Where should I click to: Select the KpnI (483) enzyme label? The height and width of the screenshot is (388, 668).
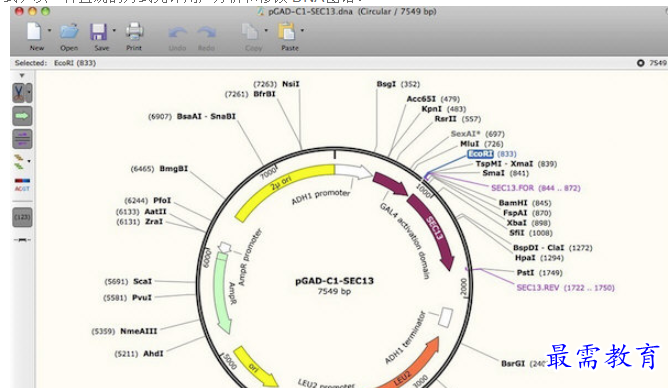coord(443,109)
